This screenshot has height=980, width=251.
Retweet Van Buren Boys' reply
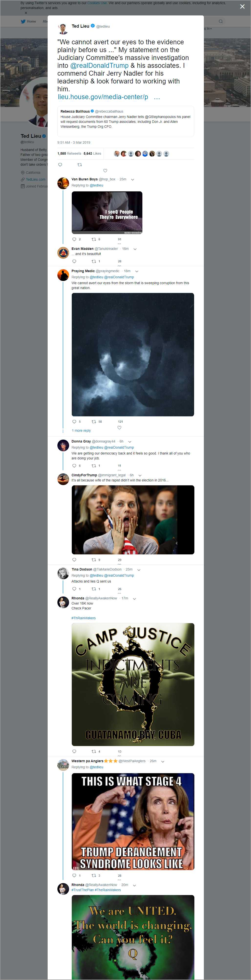click(x=94, y=239)
